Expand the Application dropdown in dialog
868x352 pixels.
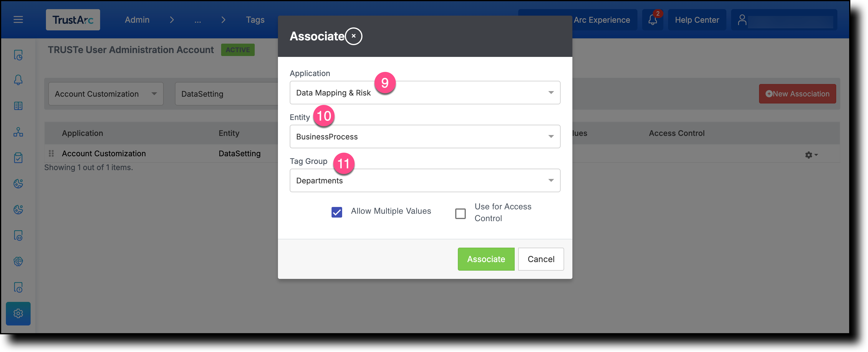(425, 93)
